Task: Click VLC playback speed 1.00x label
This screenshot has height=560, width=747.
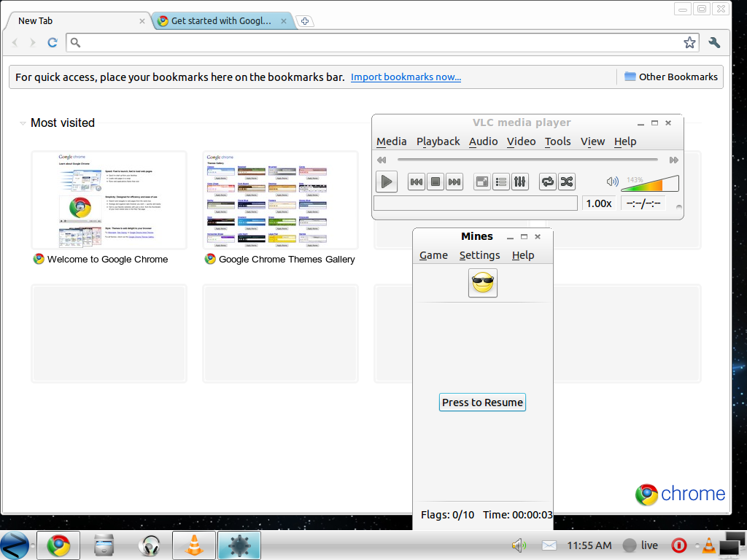Action: 599,203
